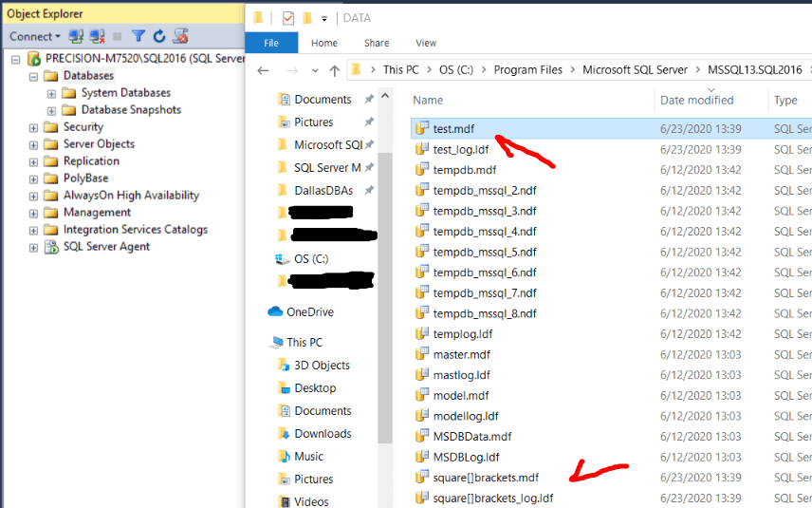
Task: Click the Disconnect server icon
Action: point(98,36)
